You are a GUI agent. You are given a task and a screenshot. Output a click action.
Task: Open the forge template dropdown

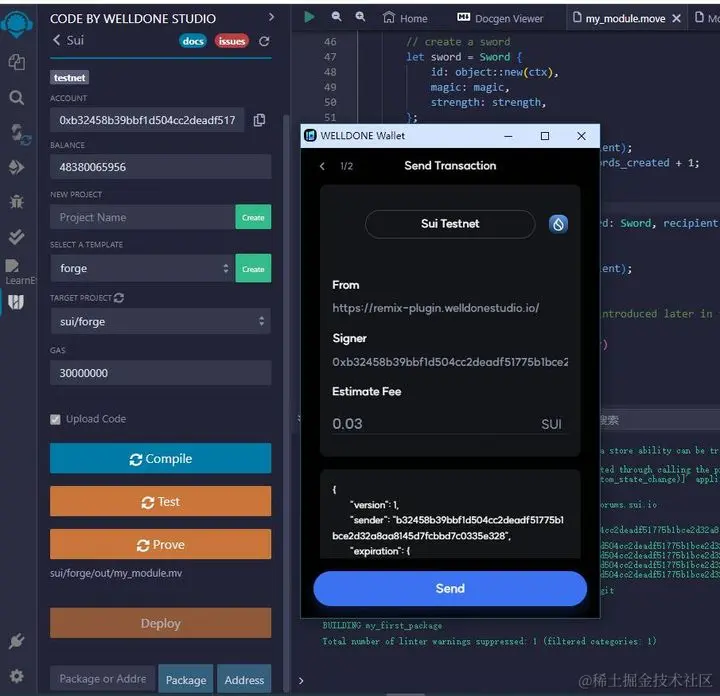coord(142,268)
